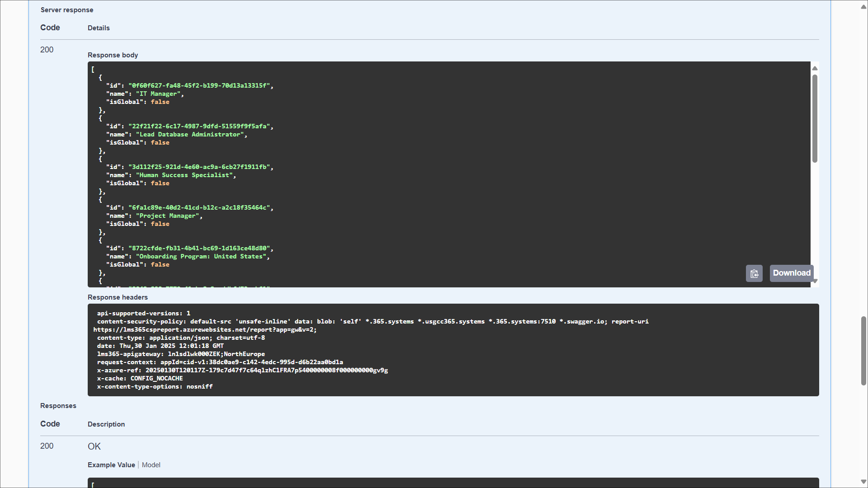Click the example value code block

pos(452,483)
